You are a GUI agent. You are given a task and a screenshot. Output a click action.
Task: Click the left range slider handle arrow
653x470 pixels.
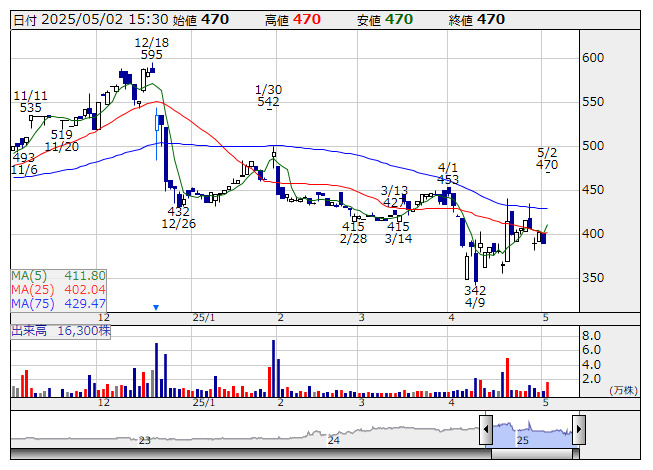coord(486,429)
